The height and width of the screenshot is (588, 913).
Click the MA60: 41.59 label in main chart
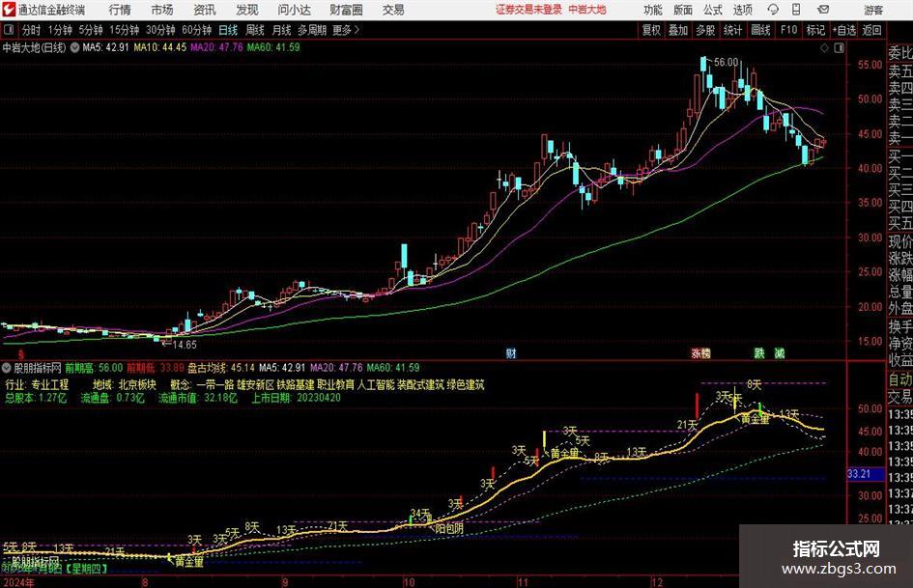273,47
